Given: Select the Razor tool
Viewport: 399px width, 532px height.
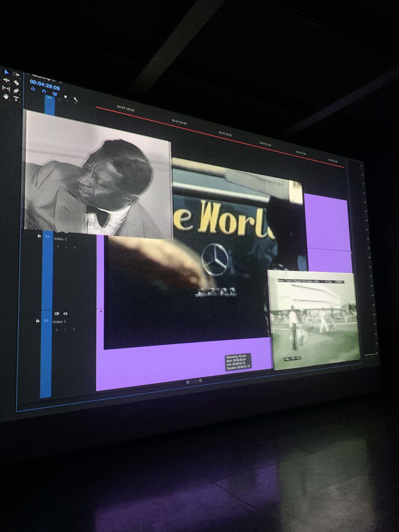Looking at the screenshot, I should click(16, 83).
